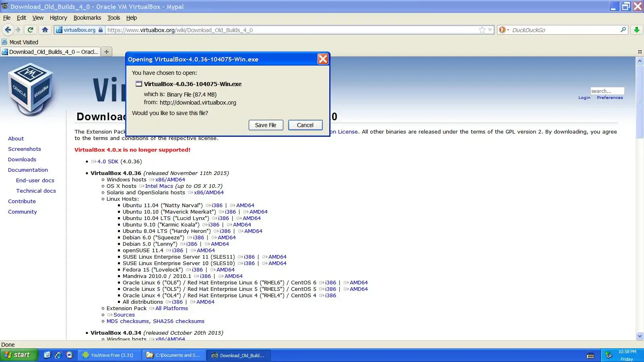Click the address bar URL field

(x=292, y=30)
